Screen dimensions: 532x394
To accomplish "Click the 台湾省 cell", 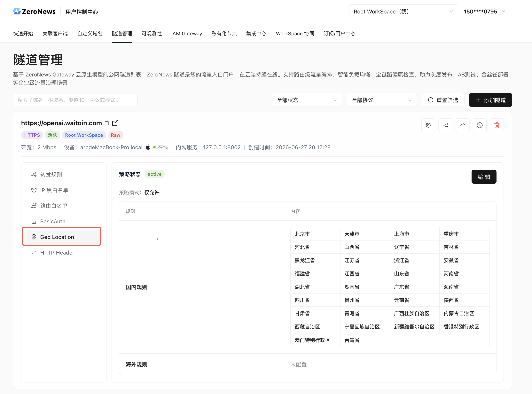I will pyautogui.click(x=365, y=340).
